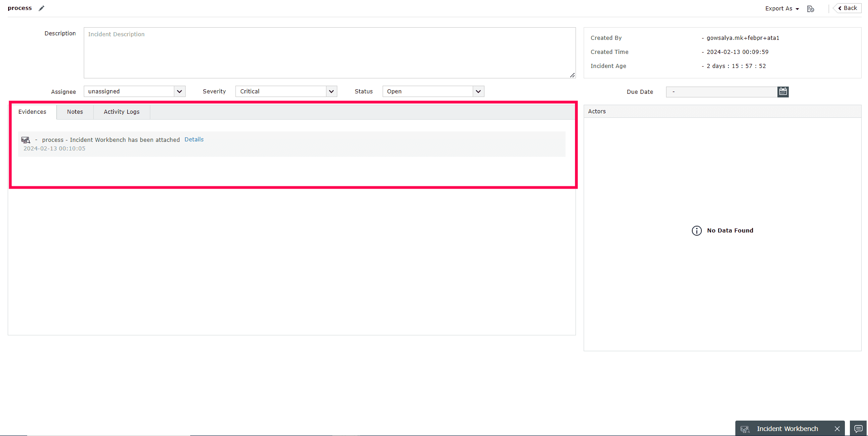The image size is (868, 436).
Task: Click the Created Time value 2024-02-13 00:09:59
Action: pos(738,52)
